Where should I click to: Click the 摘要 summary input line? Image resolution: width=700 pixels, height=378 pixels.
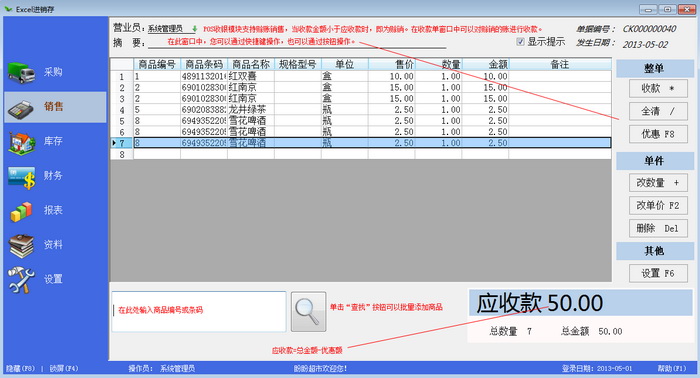pos(297,42)
